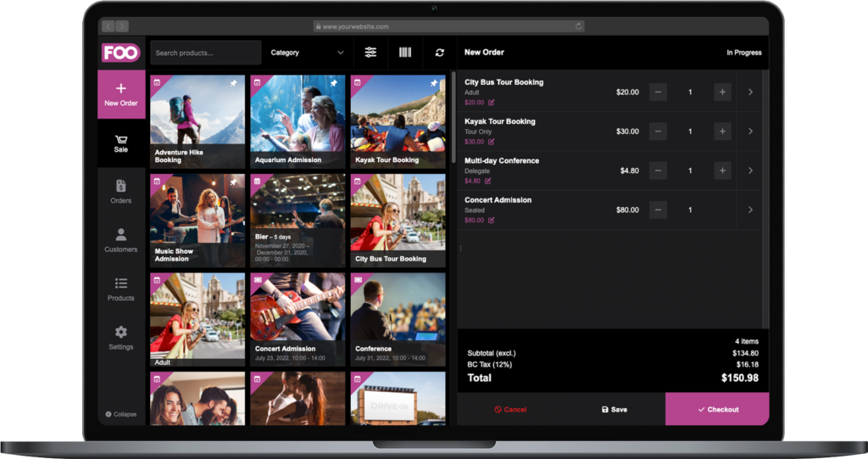
Task: Click the Search products field
Action: (205, 53)
